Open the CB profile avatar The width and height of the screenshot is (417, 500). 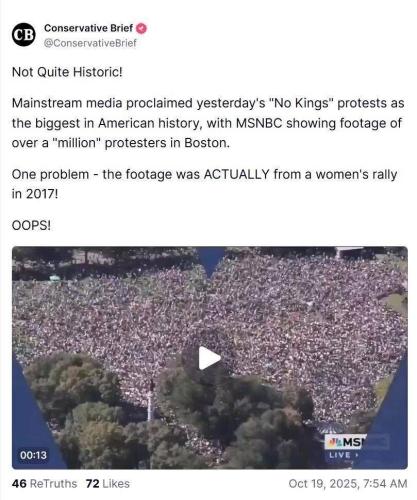23,35
